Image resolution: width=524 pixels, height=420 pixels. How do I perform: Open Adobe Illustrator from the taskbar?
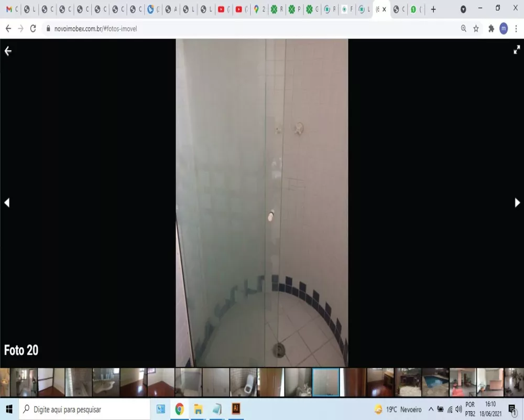236,409
